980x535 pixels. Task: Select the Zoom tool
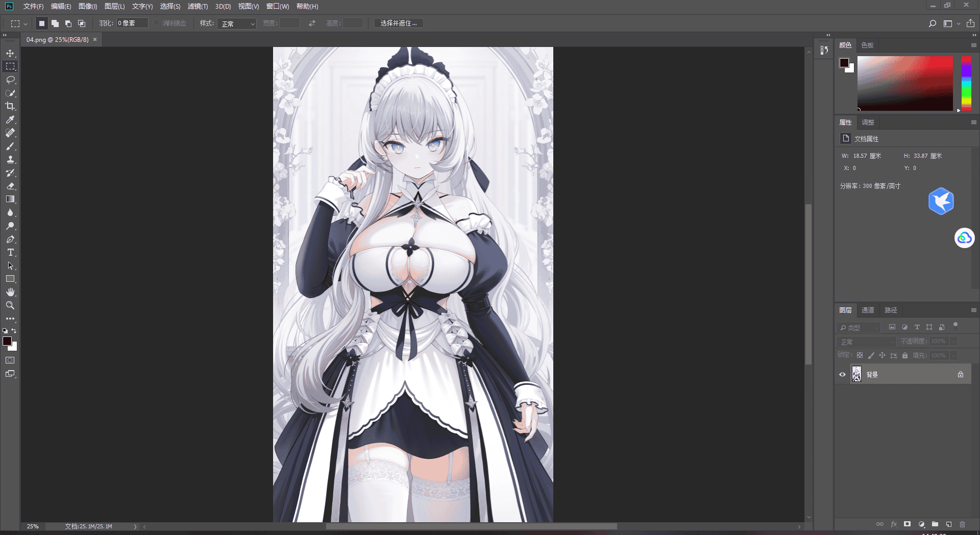10,305
